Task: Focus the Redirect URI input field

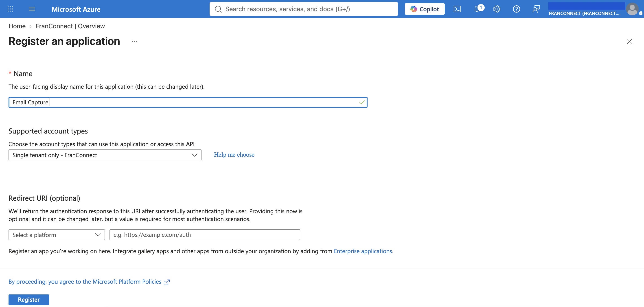Action: 204,235
